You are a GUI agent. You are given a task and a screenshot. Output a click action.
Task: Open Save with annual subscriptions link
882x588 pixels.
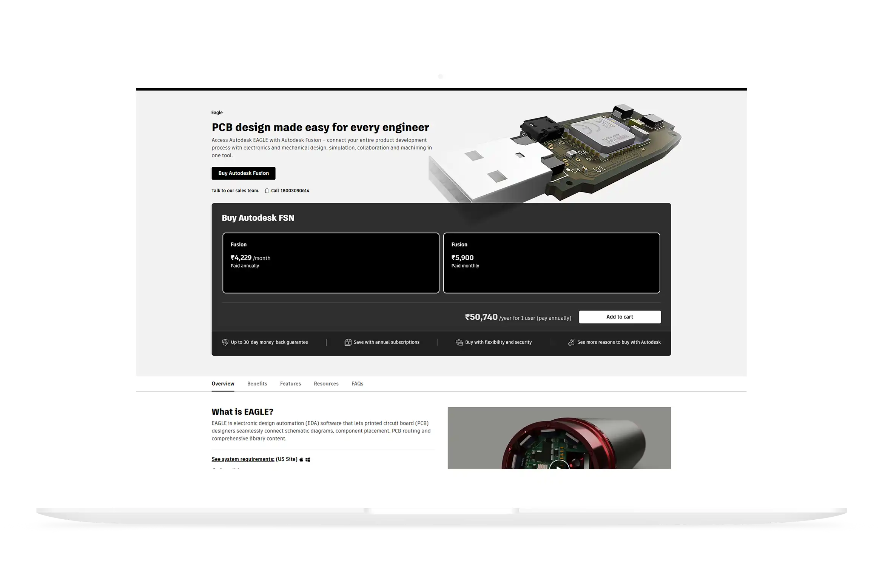click(386, 342)
